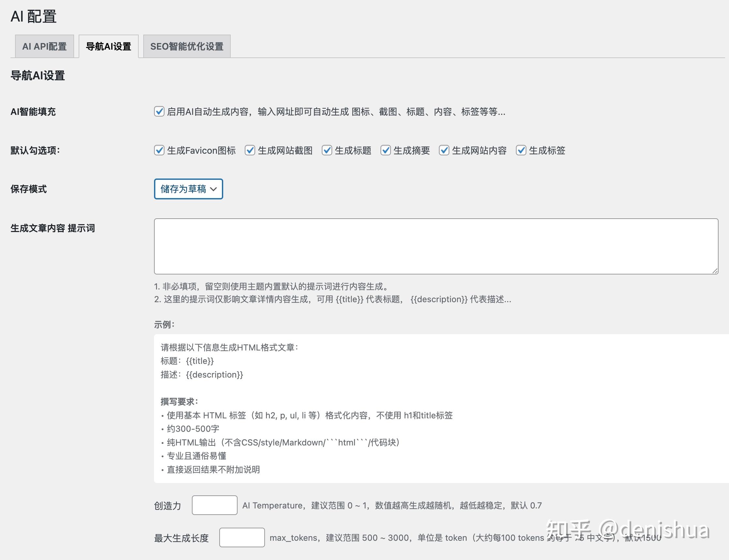Click inside the 生成文章内容 提示词 textarea
Screen dimensions: 729x560
436,246
